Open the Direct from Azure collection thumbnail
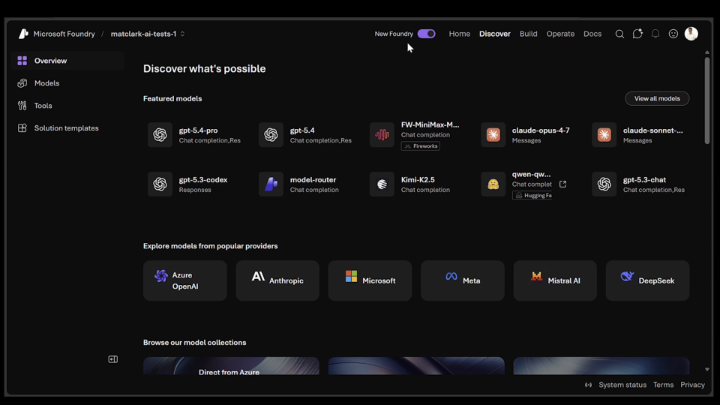 tap(231, 366)
